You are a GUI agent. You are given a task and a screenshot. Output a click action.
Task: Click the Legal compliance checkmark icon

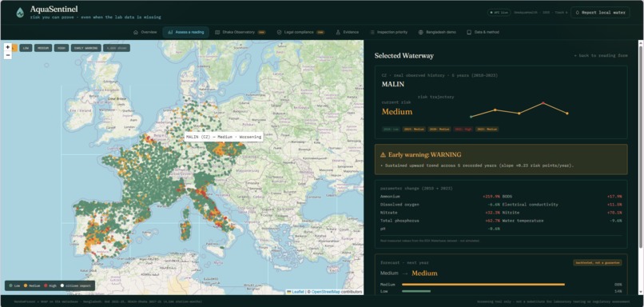(279, 32)
